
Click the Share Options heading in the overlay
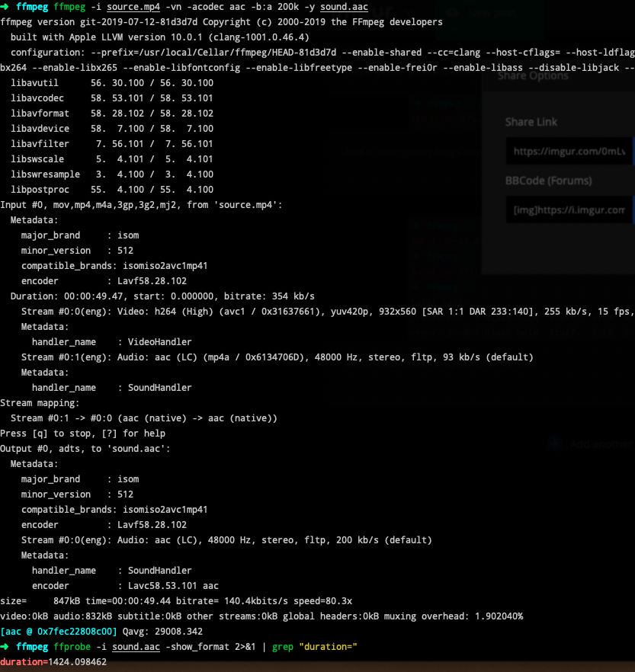click(x=533, y=76)
